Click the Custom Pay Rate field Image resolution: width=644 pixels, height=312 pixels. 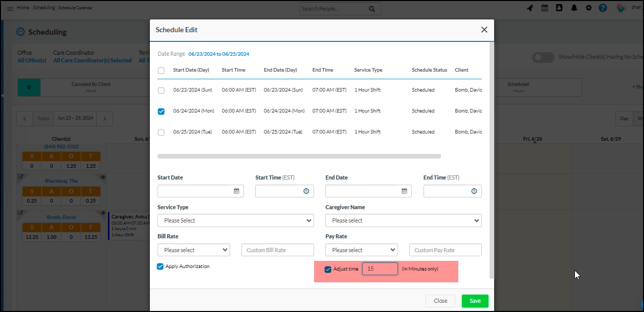click(x=445, y=250)
